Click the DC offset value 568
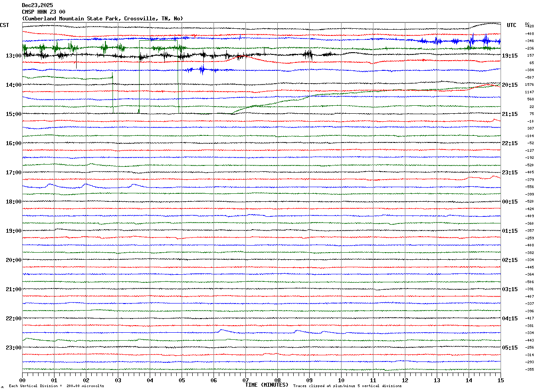Image resolution: width=536 pixels, height=392 pixels. [530, 99]
